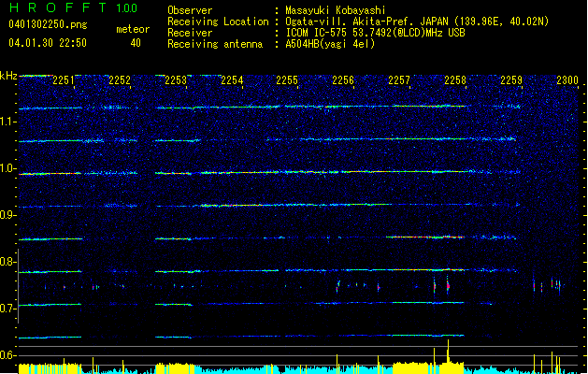Click the 2258 time marker

click(x=455, y=80)
